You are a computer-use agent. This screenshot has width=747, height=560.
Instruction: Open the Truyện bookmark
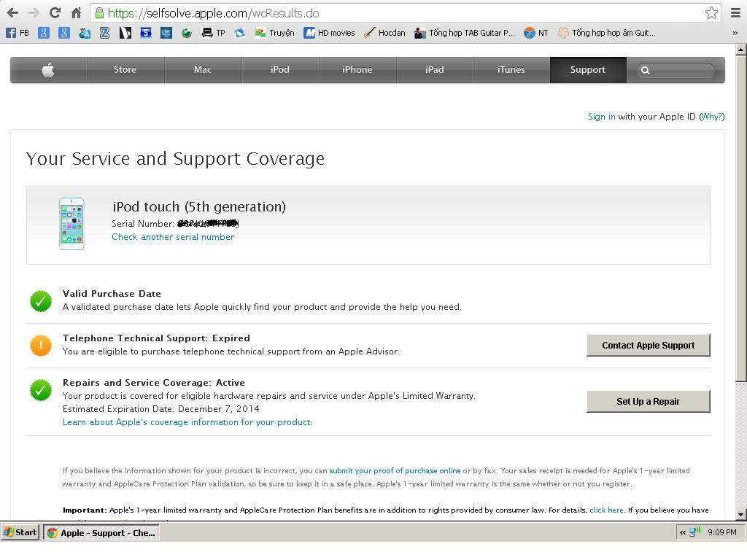pyautogui.click(x=274, y=33)
